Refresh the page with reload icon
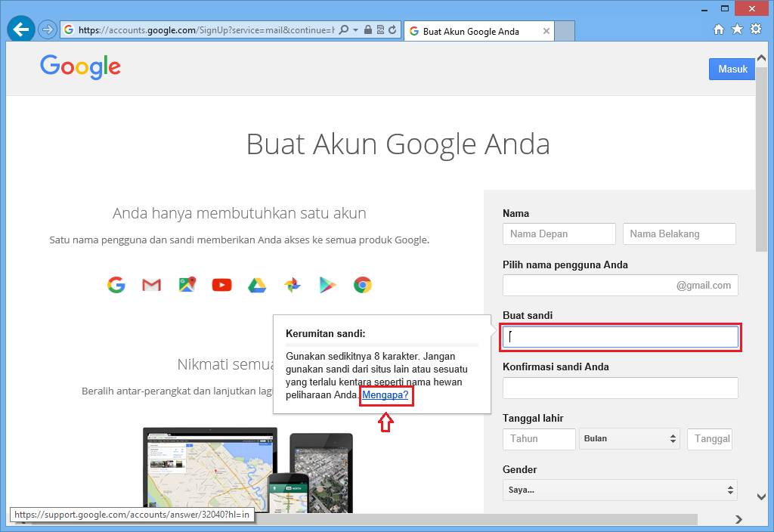 pyautogui.click(x=393, y=29)
